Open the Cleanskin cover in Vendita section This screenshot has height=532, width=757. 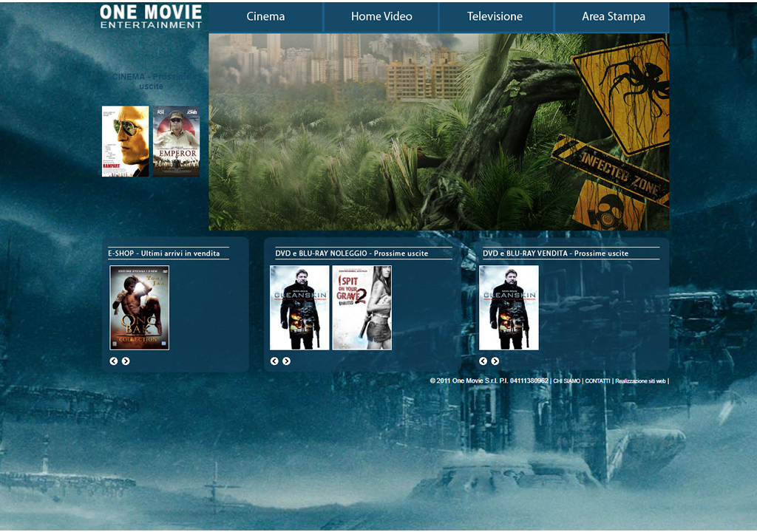coord(509,307)
